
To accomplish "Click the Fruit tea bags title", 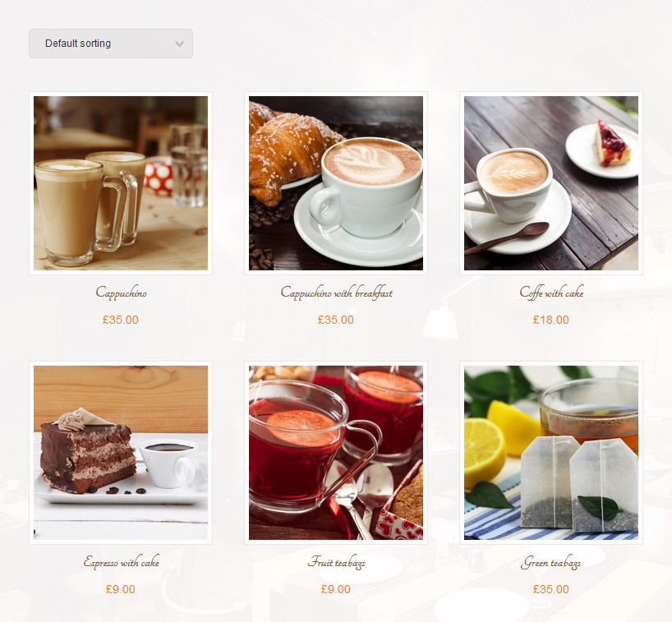I will [x=337, y=562].
